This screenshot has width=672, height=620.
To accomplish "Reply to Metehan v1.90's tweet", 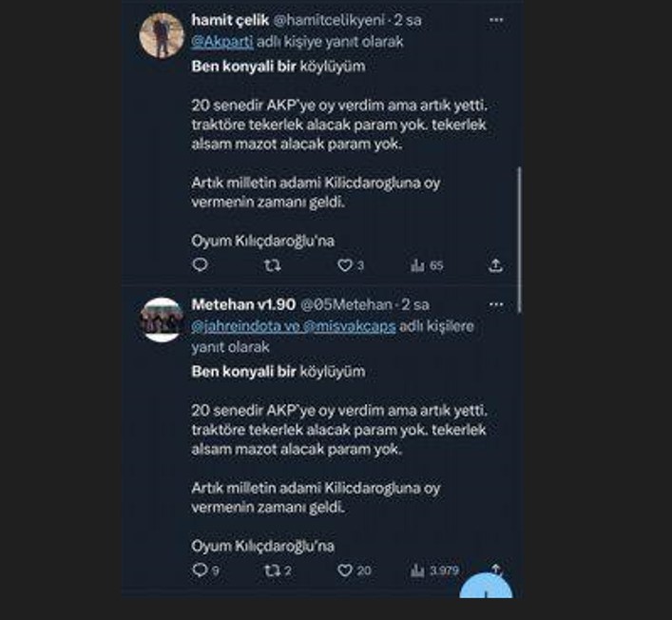I will pos(200,571).
